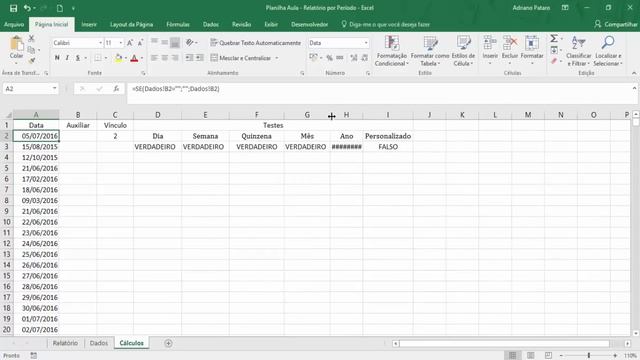Open the borders dropdown
This screenshot has width=640, height=360.
tap(106, 58)
